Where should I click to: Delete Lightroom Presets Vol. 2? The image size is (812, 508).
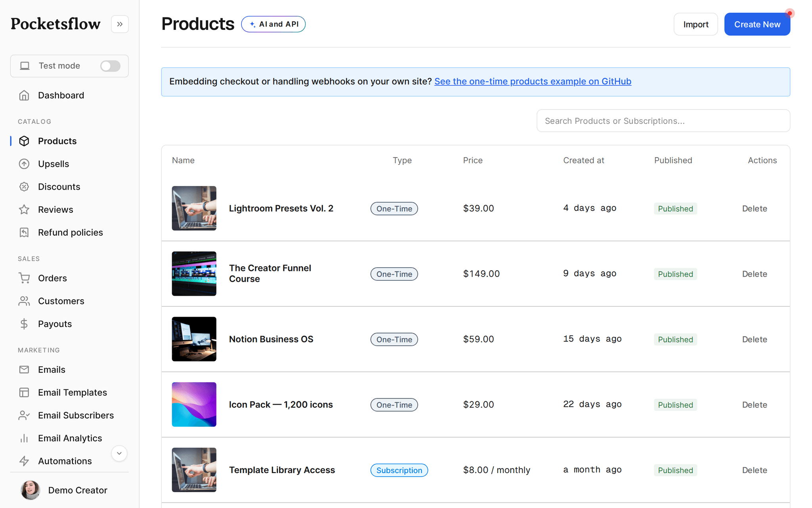pyautogui.click(x=754, y=209)
